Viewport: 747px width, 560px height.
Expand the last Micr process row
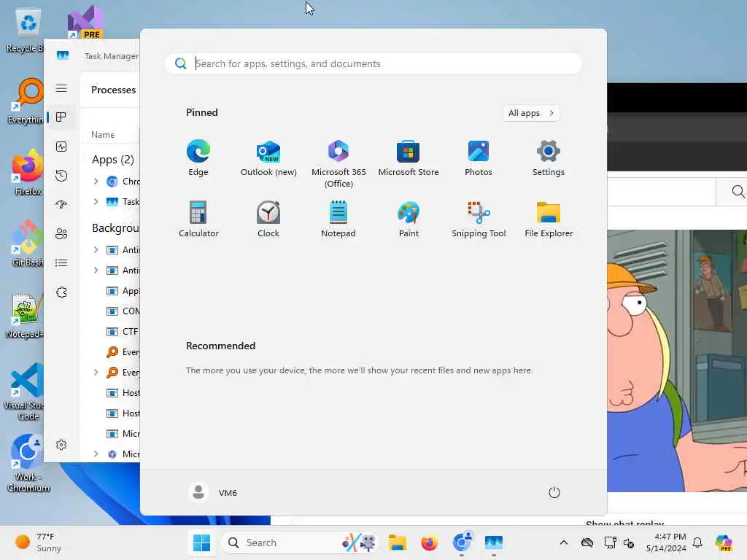tap(96, 454)
